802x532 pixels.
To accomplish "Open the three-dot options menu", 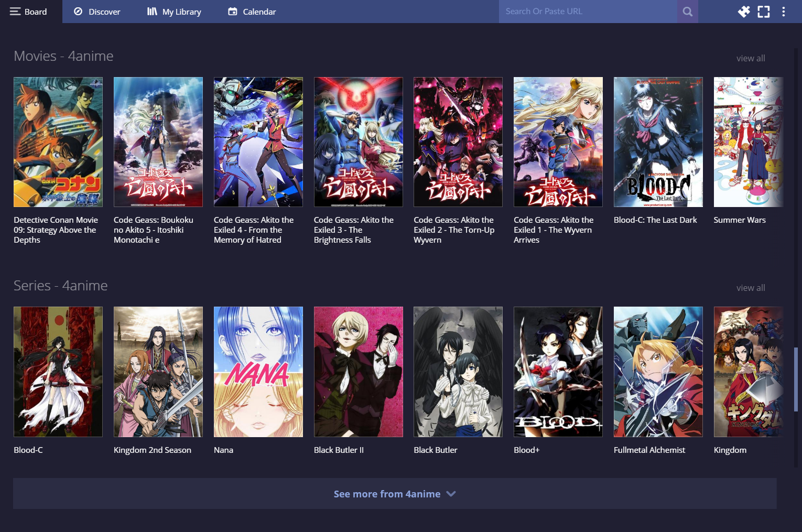I will 784,12.
